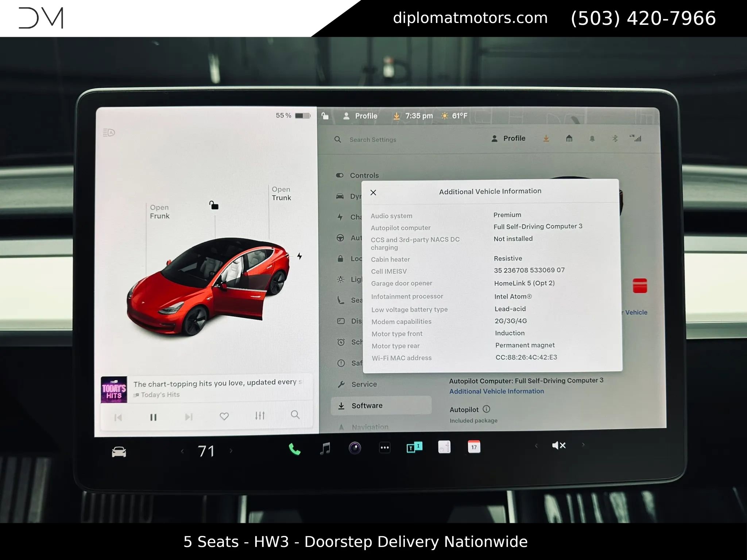The width and height of the screenshot is (747, 560).
Task: Switch to the Software settings tab
Action: [367, 405]
